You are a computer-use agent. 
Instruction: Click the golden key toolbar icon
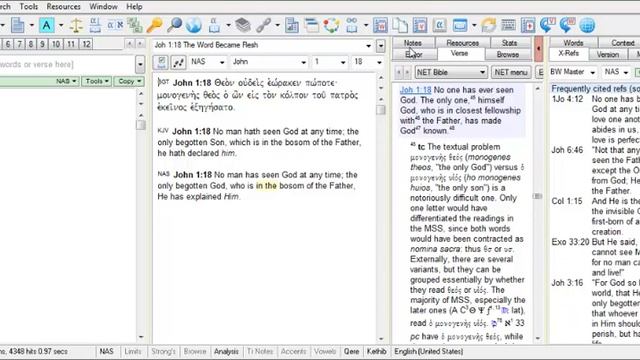pos(155,25)
